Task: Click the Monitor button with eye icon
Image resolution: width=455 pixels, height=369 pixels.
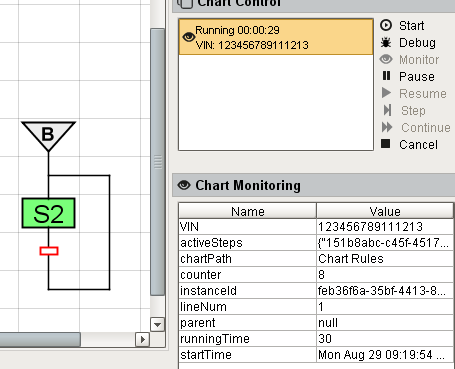Action: [x=409, y=59]
